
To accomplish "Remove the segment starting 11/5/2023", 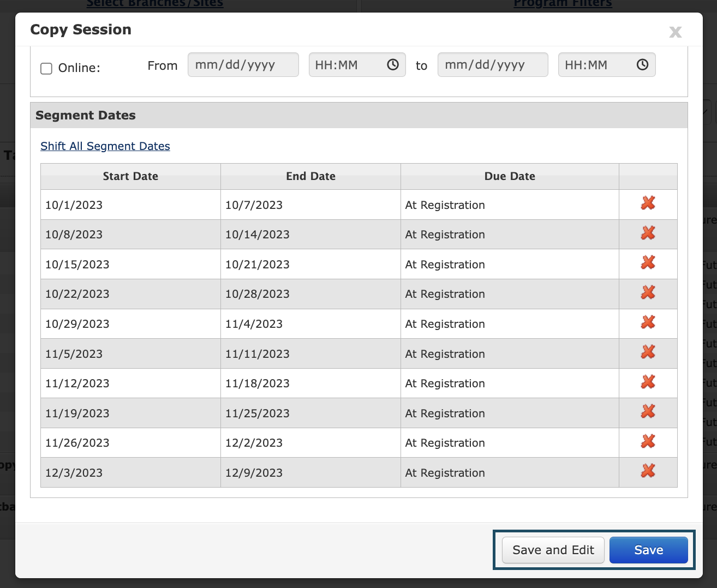I will [x=648, y=352].
